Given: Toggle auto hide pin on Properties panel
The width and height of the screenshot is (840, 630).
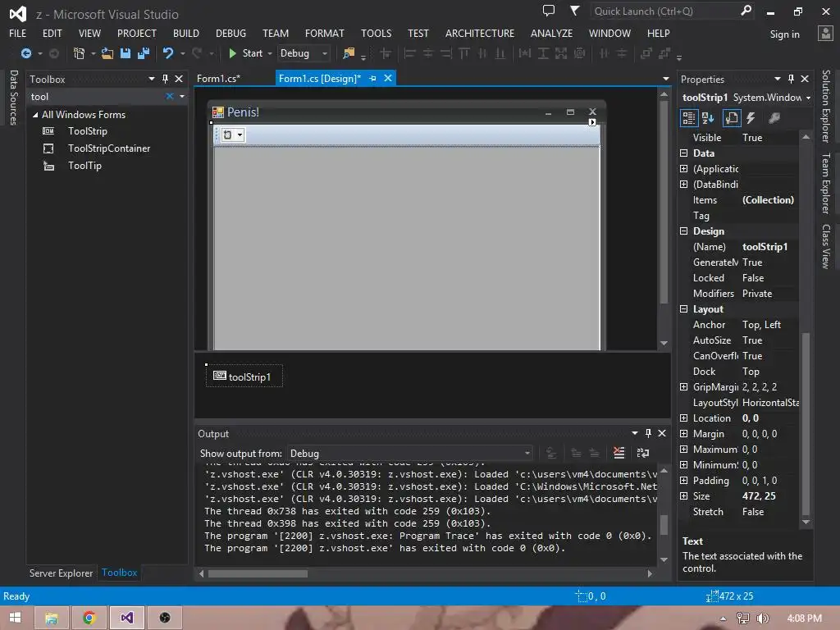Looking at the screenshot, I should coord(792,80).
